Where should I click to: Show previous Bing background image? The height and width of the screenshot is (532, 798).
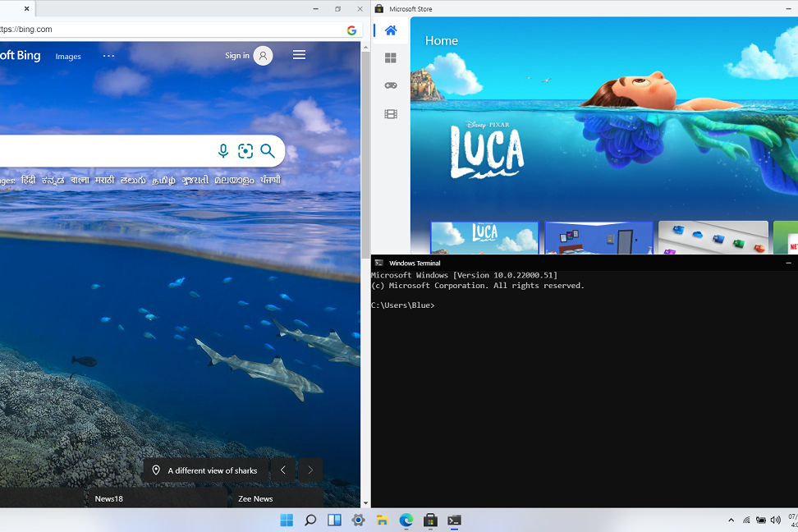click(x=283, y=470)
